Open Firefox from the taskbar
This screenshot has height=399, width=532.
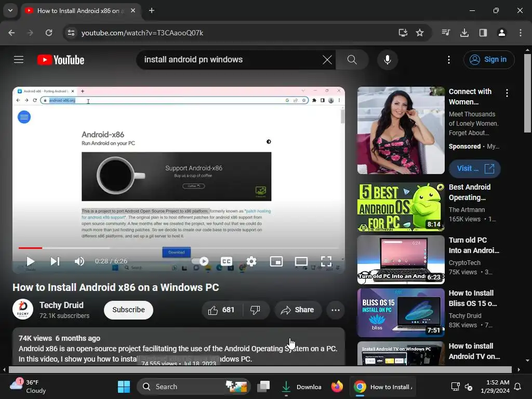337,387
